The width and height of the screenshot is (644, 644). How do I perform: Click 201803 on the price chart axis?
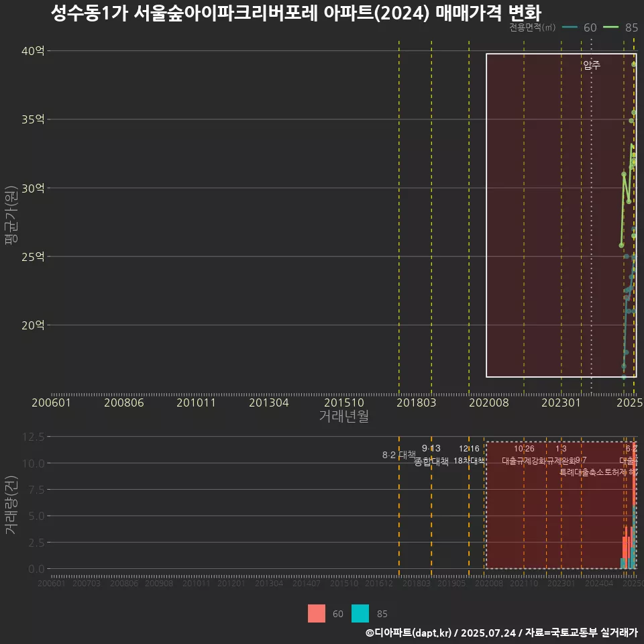(416, 402)
